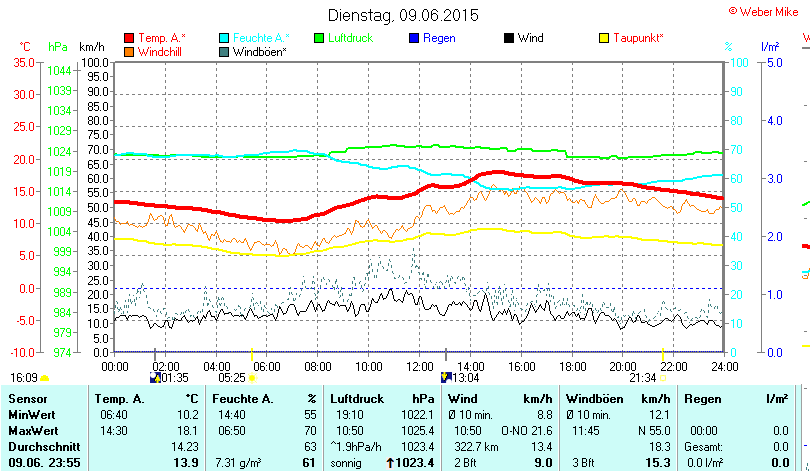Viewport: 810px width, 471px height.
Task: Click the date title Dienstag, 09.06.2015
Action: pyautogui.click(x=403, y=15)
